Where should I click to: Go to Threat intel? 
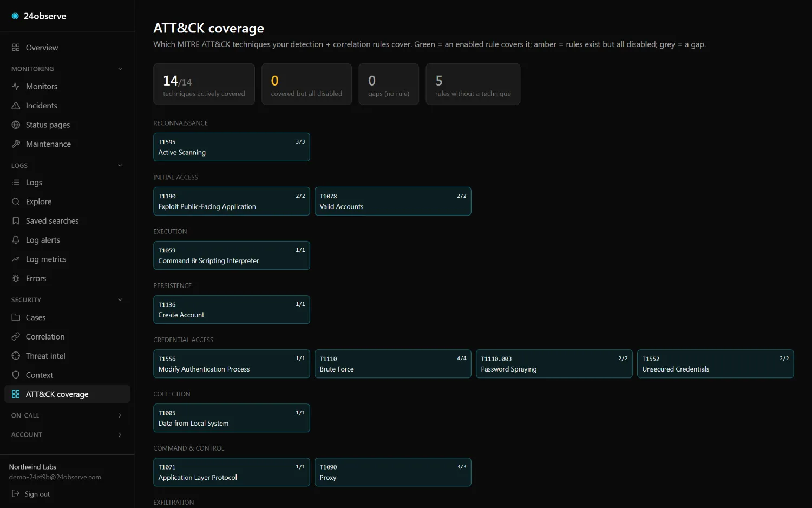(x=67, y=356)
